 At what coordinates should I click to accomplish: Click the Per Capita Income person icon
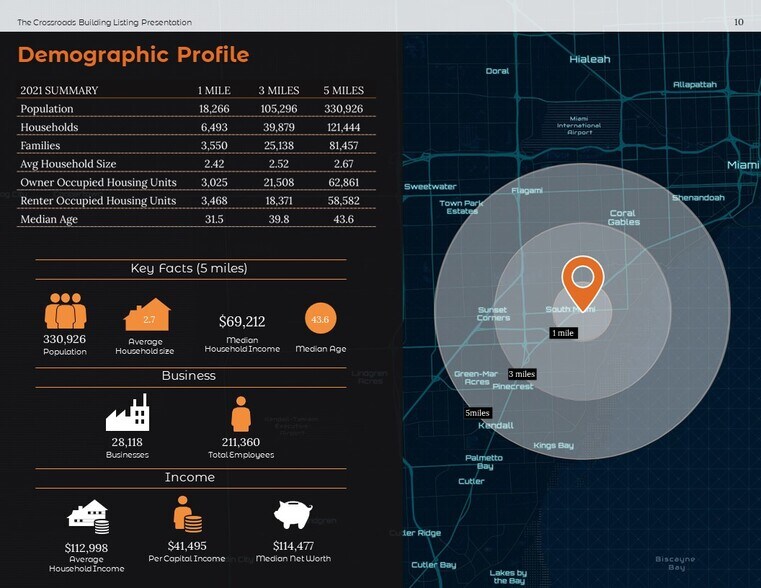point(187,515)
